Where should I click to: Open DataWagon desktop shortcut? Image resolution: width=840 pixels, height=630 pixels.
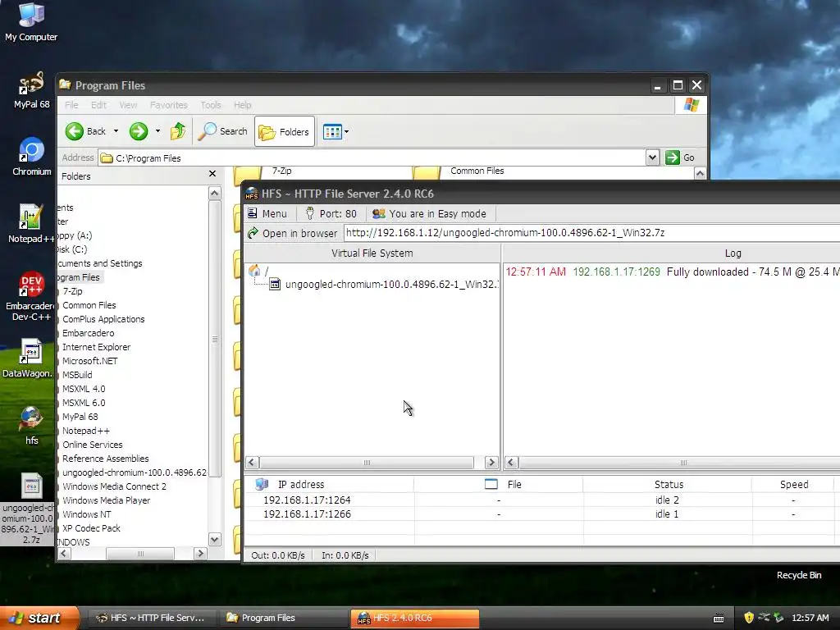tap(28, 358)
